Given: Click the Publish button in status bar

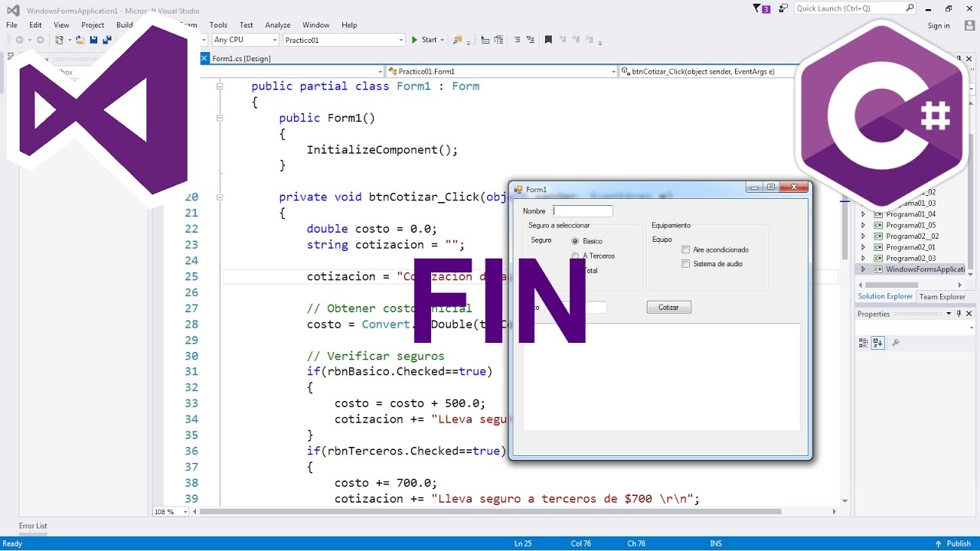Looking at the screenshot, I should point(952,543).
